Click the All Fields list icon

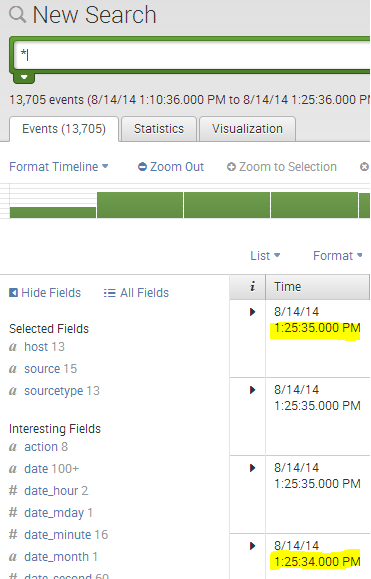(x=110, y=293)
